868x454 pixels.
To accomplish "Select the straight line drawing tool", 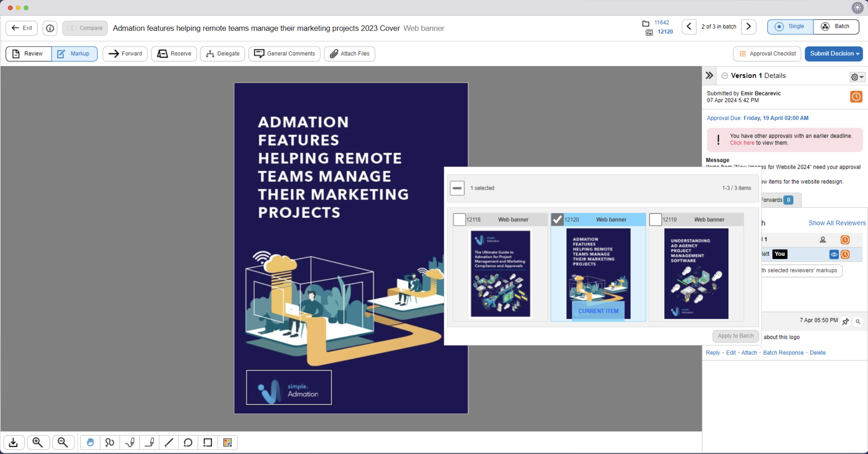I will tap(169, 442).
